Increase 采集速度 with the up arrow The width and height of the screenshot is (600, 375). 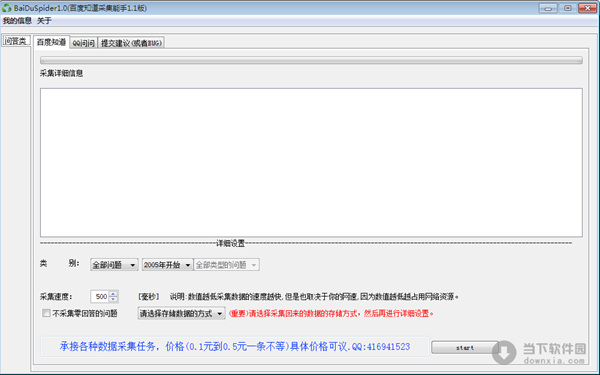click(113, 294)
